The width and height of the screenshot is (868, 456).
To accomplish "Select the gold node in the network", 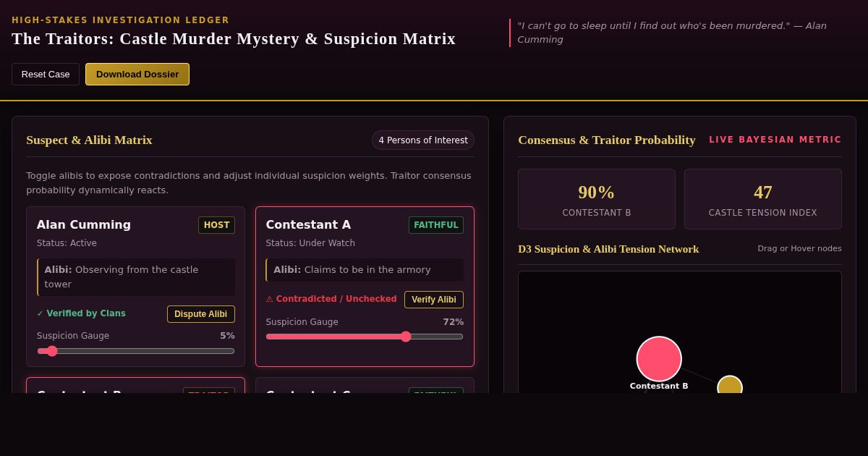I will [x=730, y=385].
